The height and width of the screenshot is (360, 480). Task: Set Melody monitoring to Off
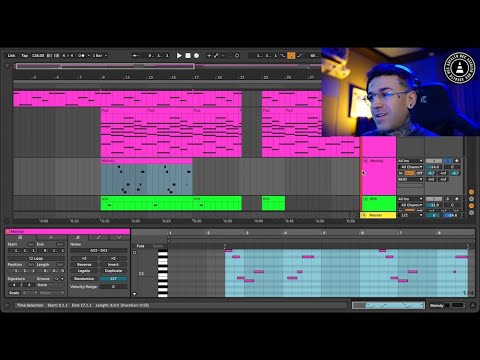419,173
